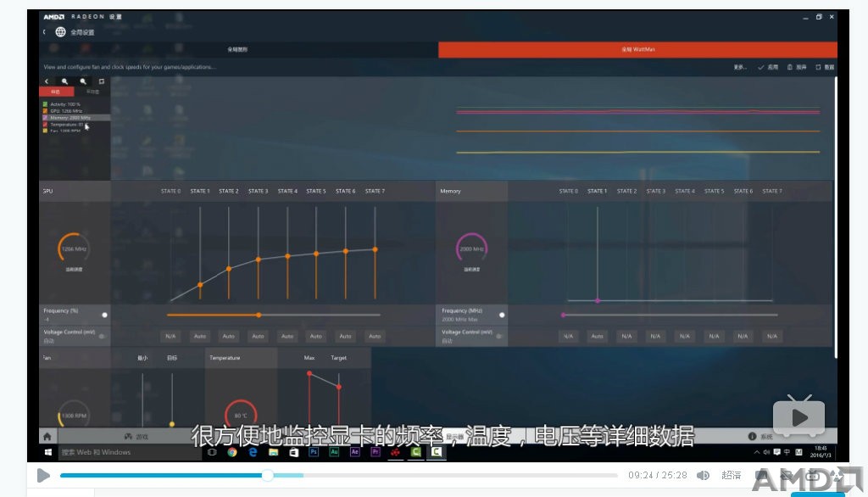Click Memory STATE 1 voltage Auto field
This screenshot has height=497, width=868.
598,337
